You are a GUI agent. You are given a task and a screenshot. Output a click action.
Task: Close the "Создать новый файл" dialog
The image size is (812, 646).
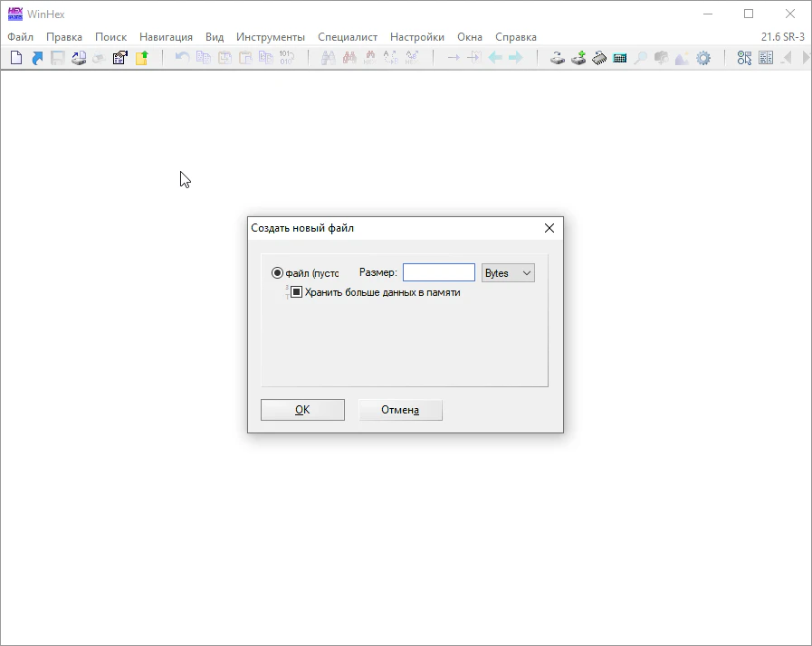pyautogui.click(x=549, y=228)
